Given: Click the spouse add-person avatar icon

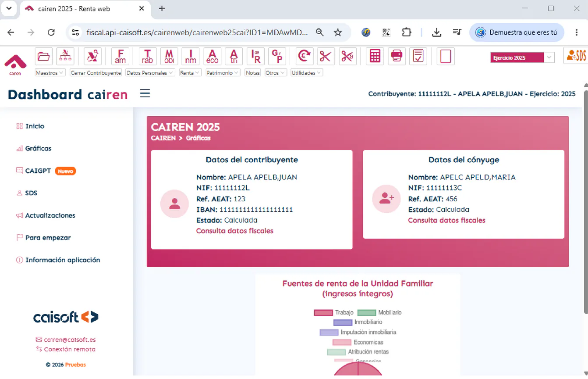Looking at the screenshot, I should point(386,199).
